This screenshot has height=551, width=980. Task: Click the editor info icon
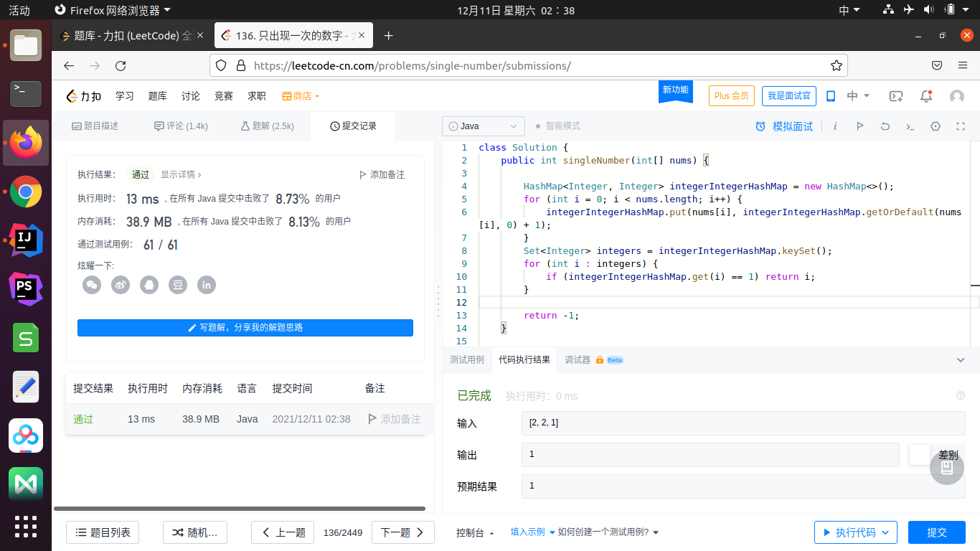835,126
